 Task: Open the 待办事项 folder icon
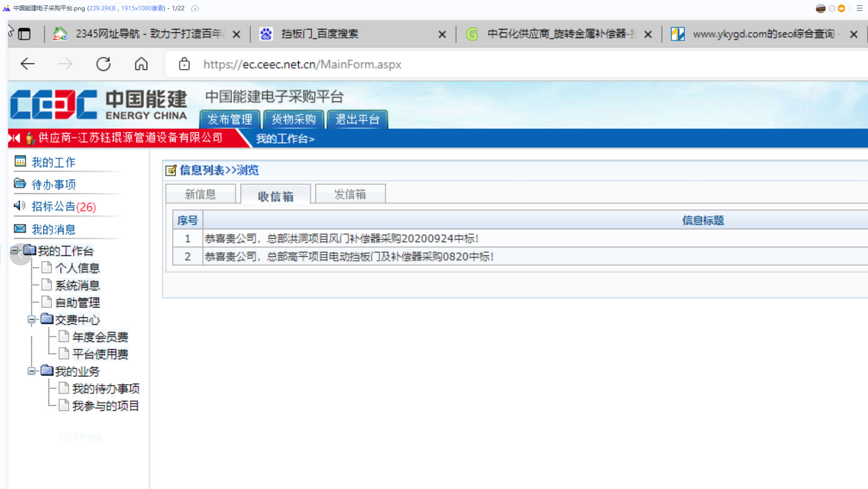tap(19, 183)
